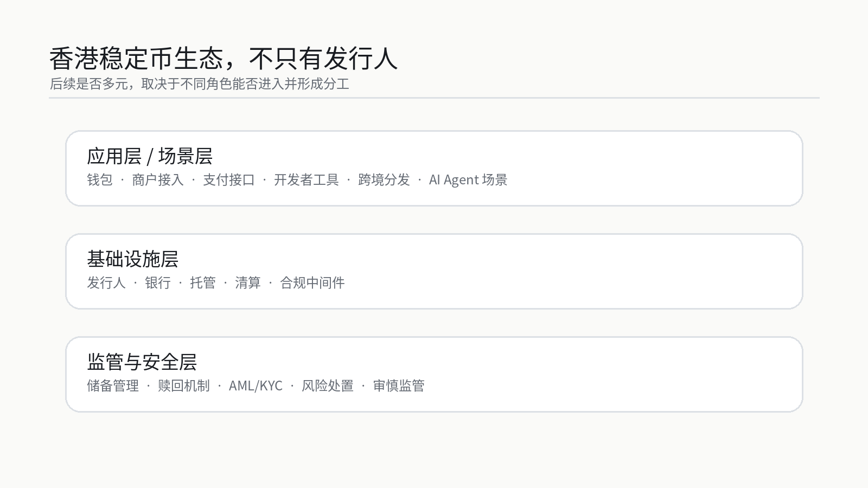Viewport: 868px width, 488px height.
Task: Select the AI Agent 场景 text
Action: 468,180
